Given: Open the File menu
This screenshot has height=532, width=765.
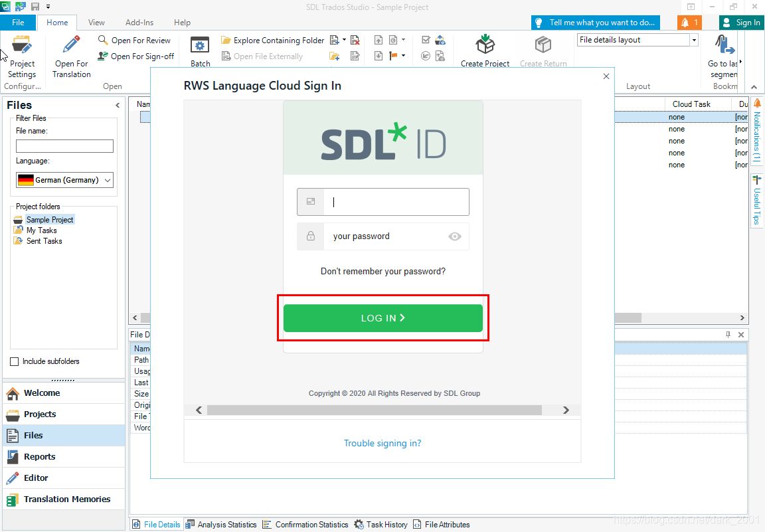Looking at the screenshot, I should [18, 23].
